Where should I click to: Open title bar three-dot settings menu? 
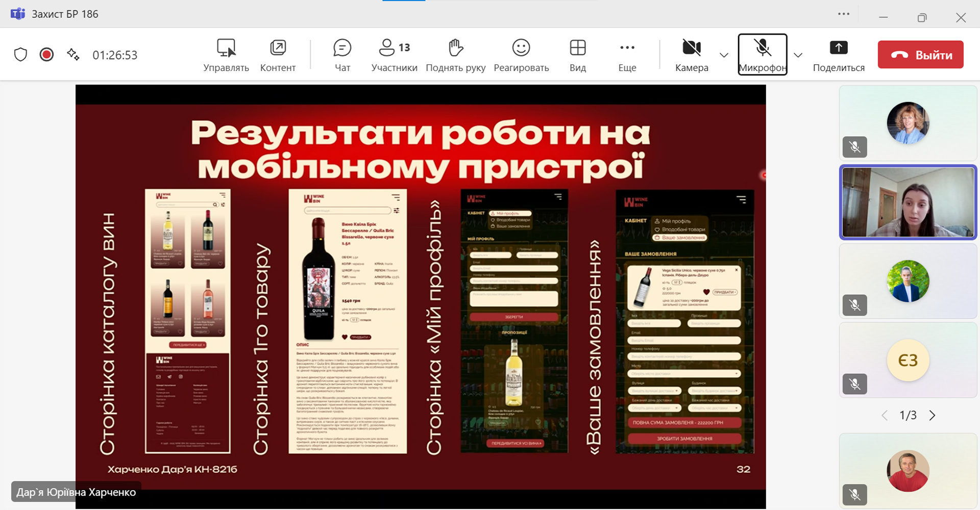[x=844, y=14]
